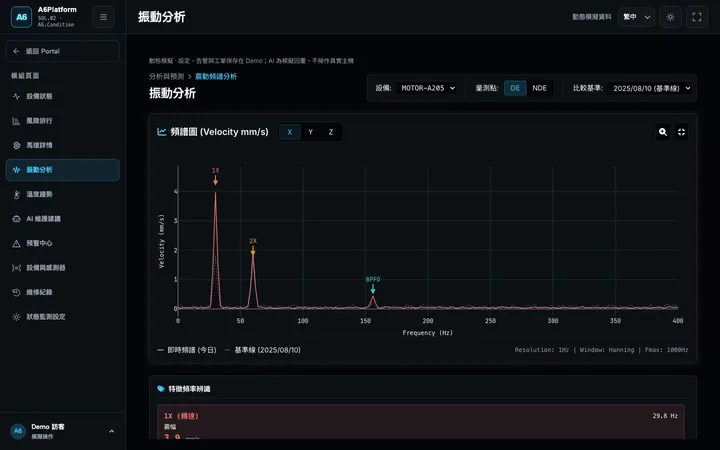Click the 返回 Portal back button
Screen dimensions: 720x450
point(63,51)
